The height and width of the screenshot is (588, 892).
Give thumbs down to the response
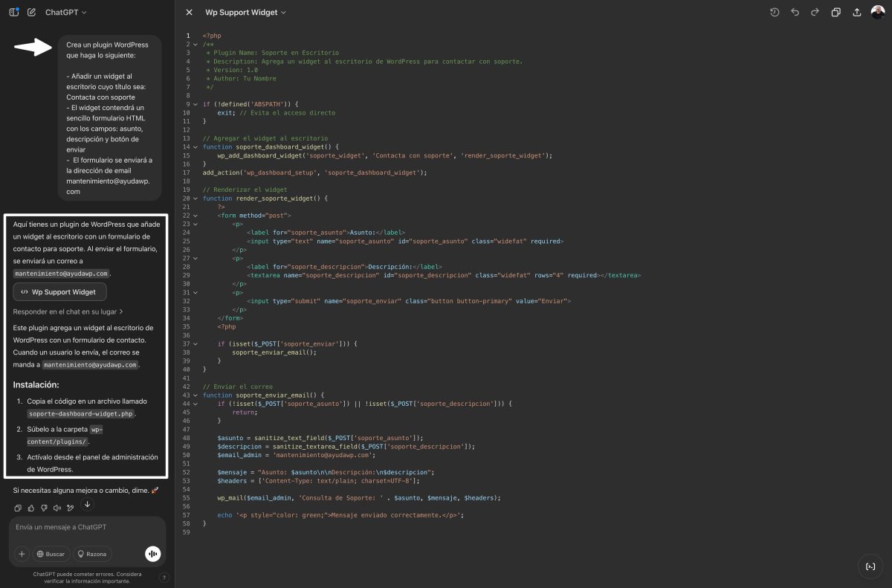point(45,508)
